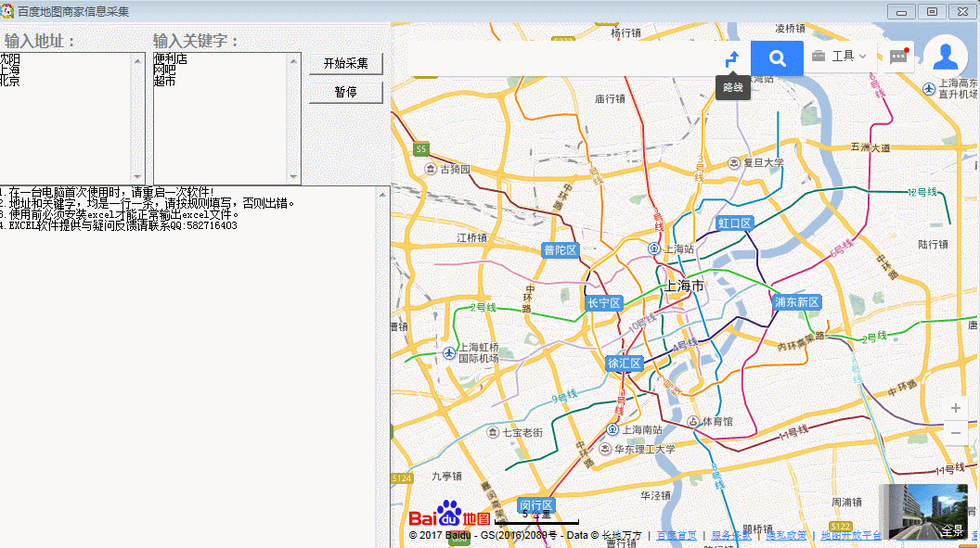Viewport: 980px width, 548px height.
Task: Click the 上海市 city label on map
Action: pos(684,286)
